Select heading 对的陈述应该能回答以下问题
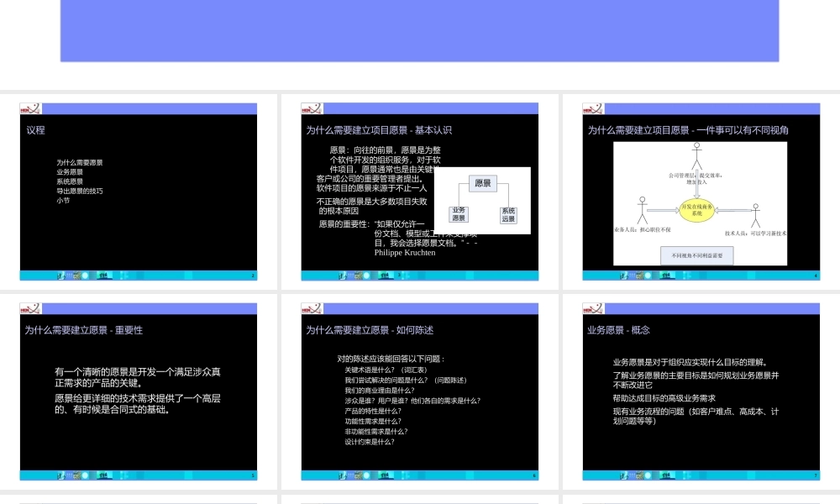840x504 pixels. 391,359
